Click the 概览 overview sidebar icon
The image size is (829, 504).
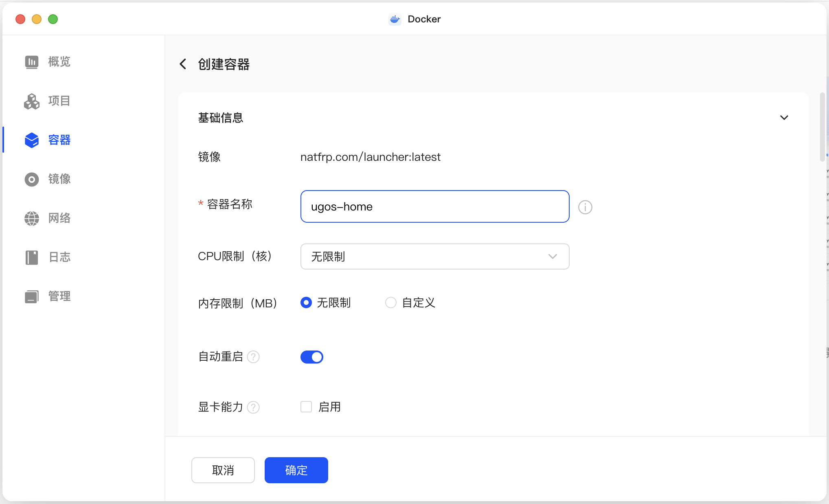(x=32, y=62)
